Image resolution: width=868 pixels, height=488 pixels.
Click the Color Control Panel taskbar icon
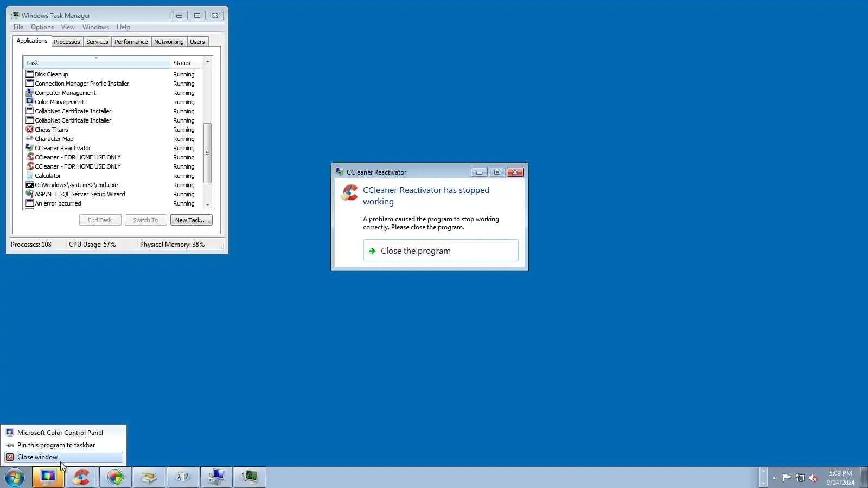48,477
